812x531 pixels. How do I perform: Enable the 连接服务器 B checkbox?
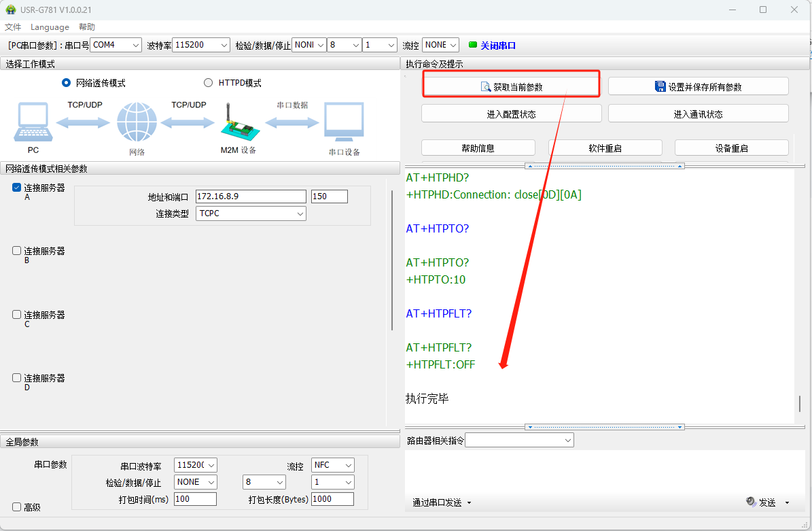tap(17, 251)
